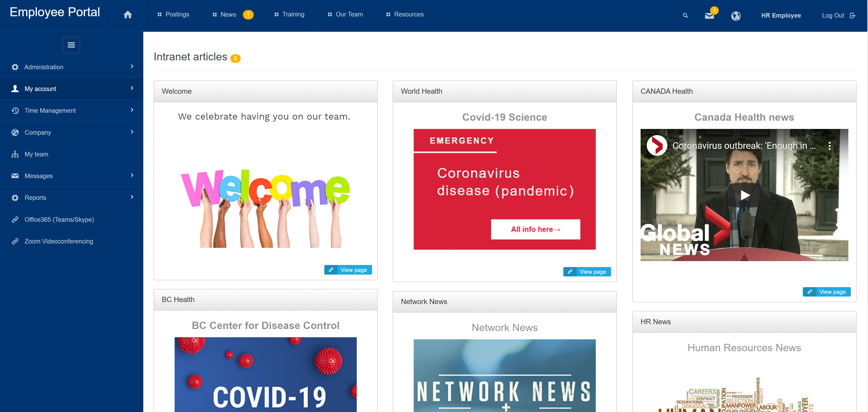The image size is (868, 412).
Task: Open Zoom Videoconferencing link
Action: (72, 241)
